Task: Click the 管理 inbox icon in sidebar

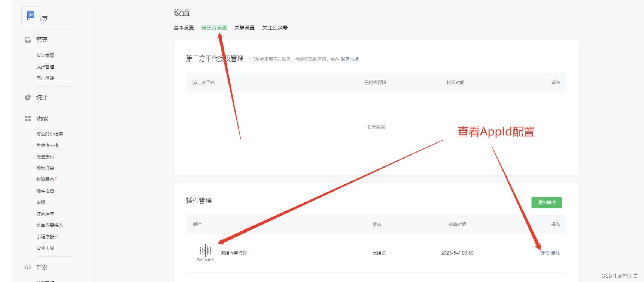Action: click(28, 40)
